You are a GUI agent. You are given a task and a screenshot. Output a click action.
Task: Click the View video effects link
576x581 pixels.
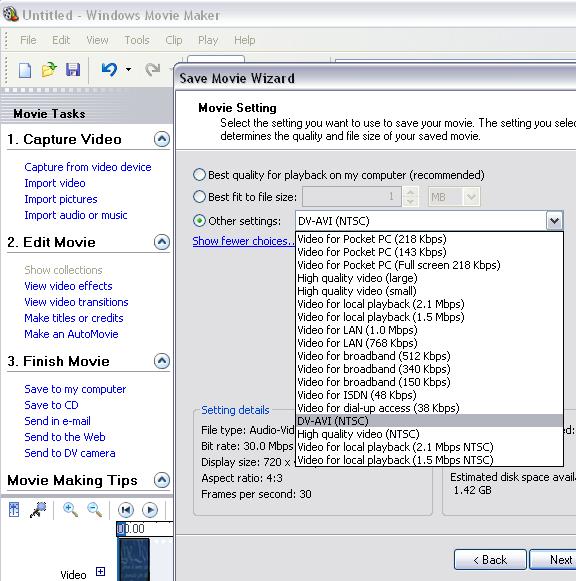[x=68, y=286]
